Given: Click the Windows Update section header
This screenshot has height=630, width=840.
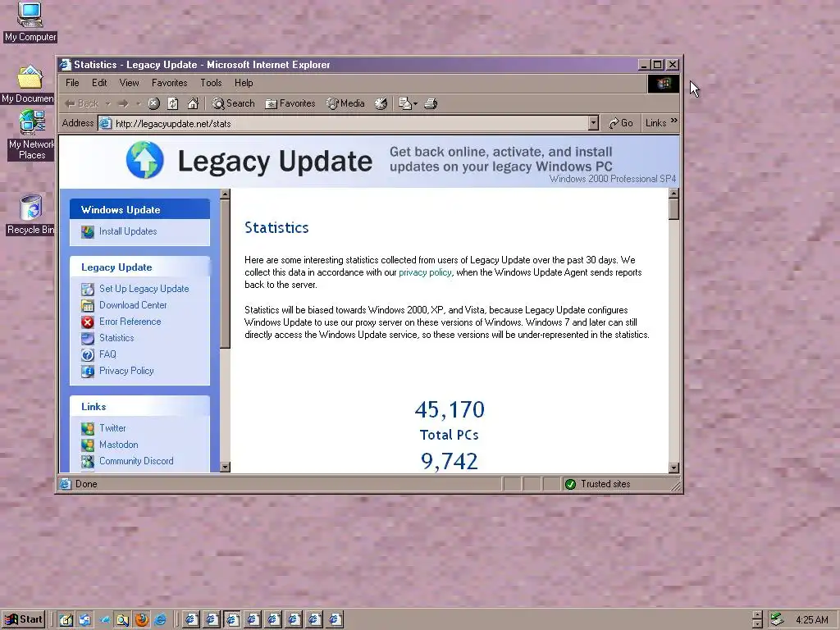Looking at the screenshot, I should pyautogui.click(x=139, y=209).
